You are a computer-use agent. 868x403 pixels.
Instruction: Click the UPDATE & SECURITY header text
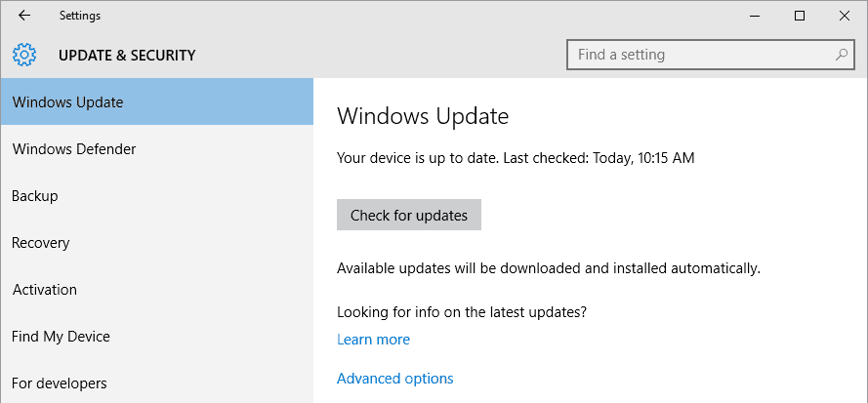click(x=127, y=56)
